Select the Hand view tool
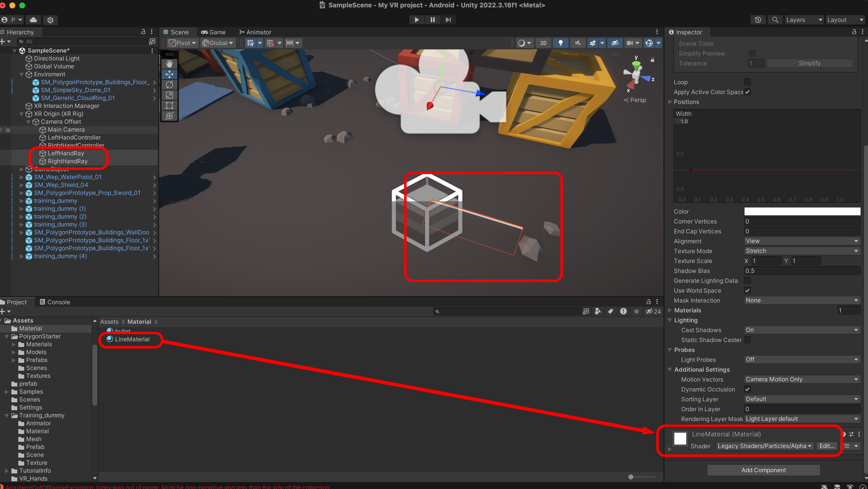 [x=169, y=64]
